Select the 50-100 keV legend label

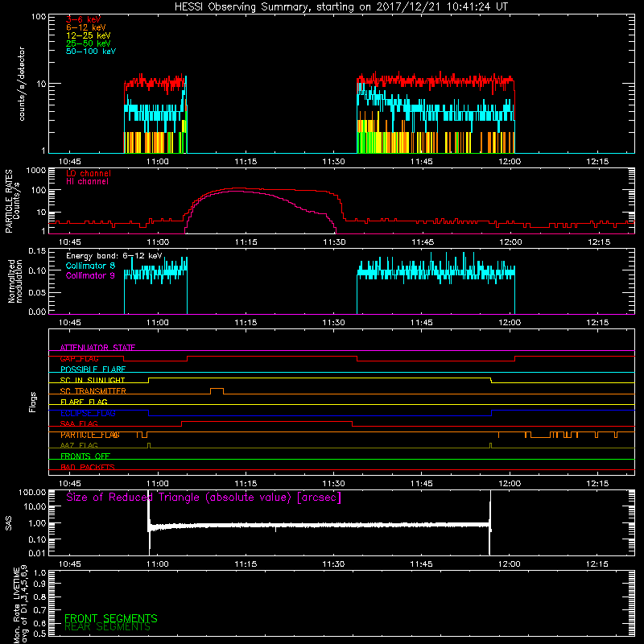[x=91, y=52]
